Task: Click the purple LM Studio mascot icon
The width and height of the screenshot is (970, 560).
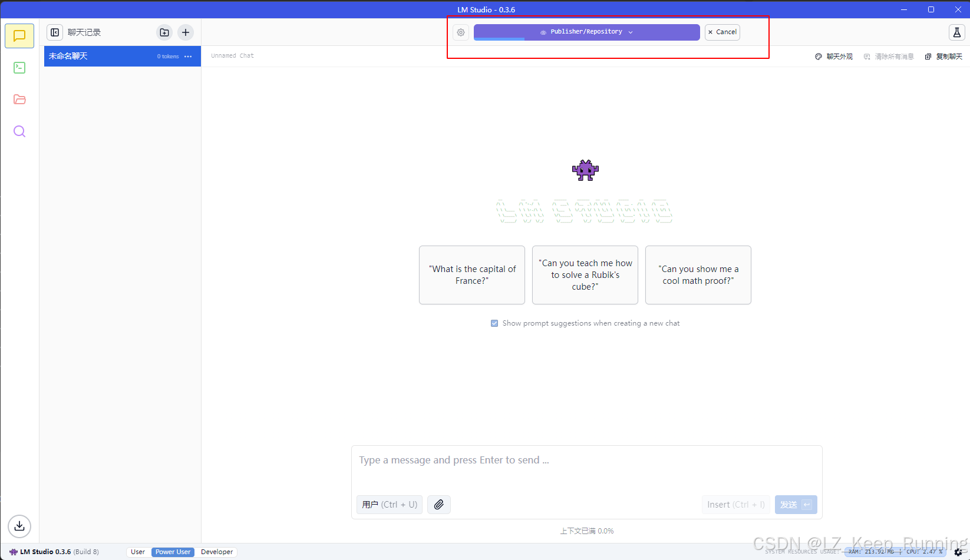Action: click(x=585, y=170)
